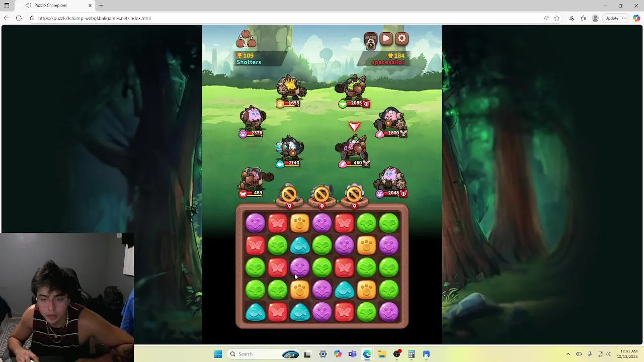
Task: Open volume control in system tray
Action: [608, 354]
